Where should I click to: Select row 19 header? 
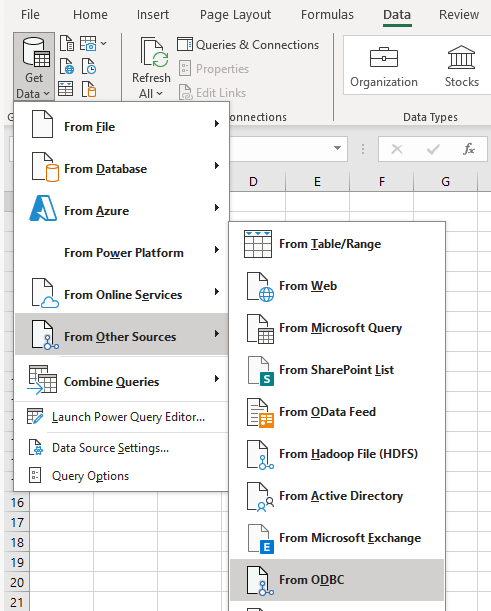(17, 562)
